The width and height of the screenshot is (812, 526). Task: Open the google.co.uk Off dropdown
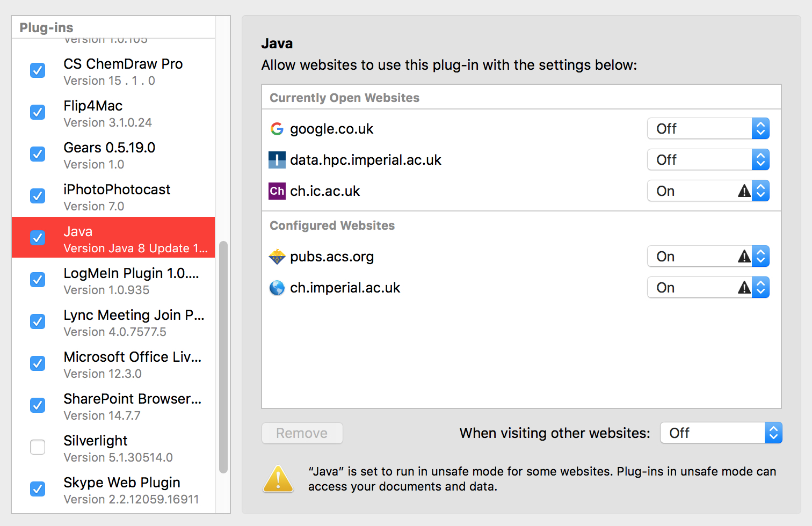point(708,129)
